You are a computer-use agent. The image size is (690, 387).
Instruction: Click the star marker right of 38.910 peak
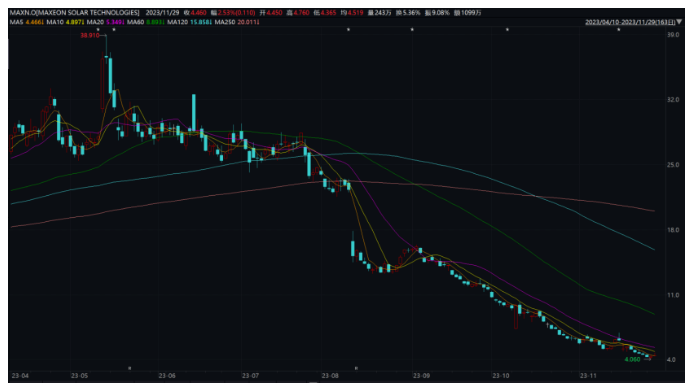tap(114, 29)
